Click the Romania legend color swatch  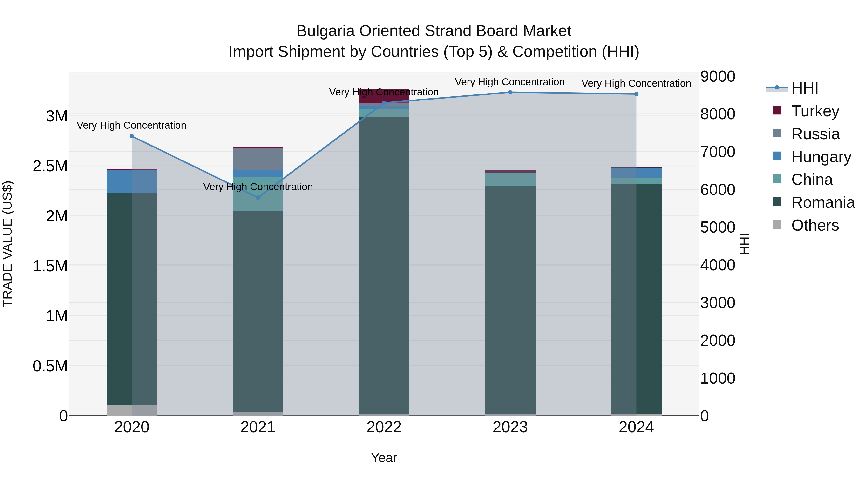pyautogui.click(x=777, y=202)
